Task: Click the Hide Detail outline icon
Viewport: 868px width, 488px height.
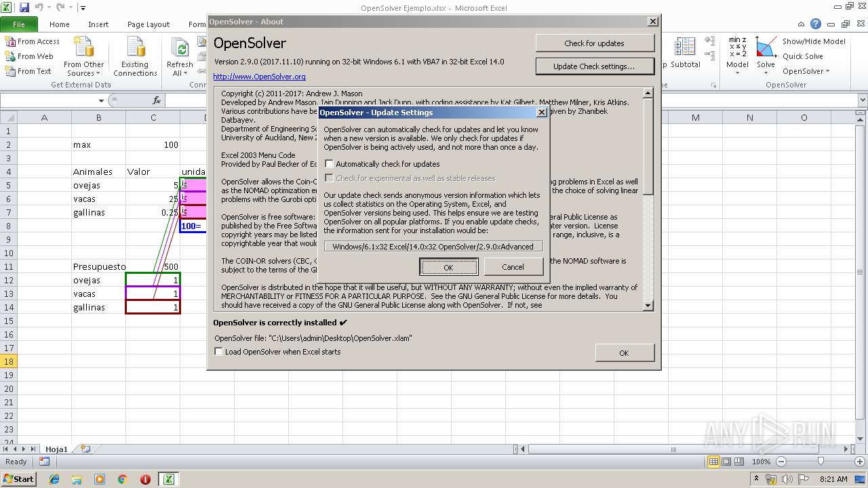Action: (x=709, y=55)
